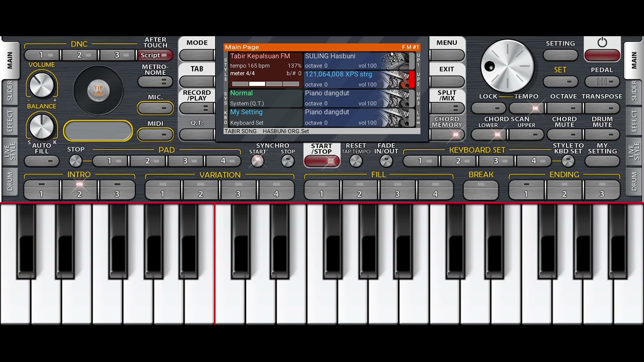The width and height of the screenshot is (644, 362).
Task: Select Intro 2
Action: click(79, 190)
